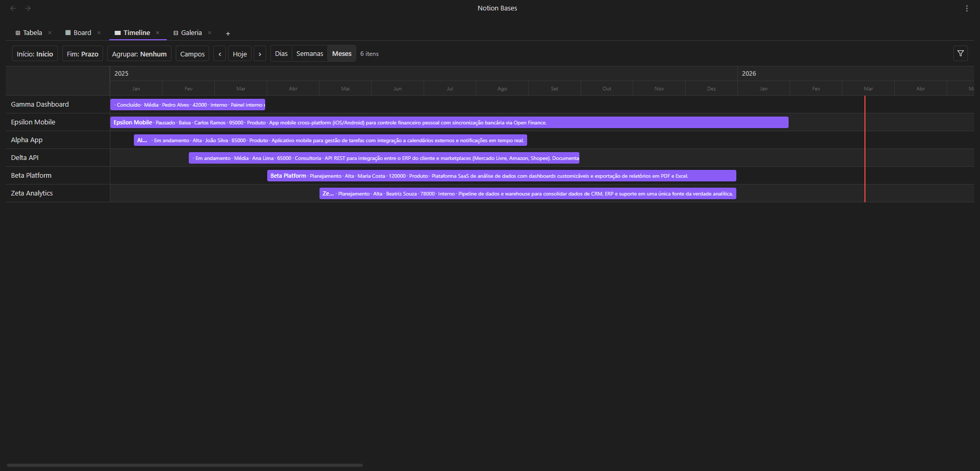Switch timeline granularity to Semanas
980x471 pixels.
310,53
